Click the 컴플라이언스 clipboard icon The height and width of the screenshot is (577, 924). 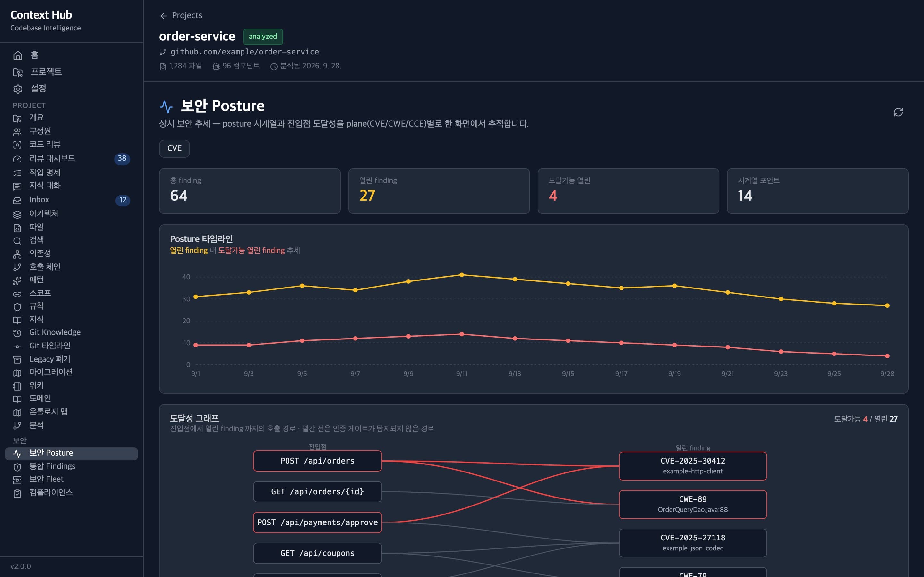pyautogui.click(x=17, y=493)
